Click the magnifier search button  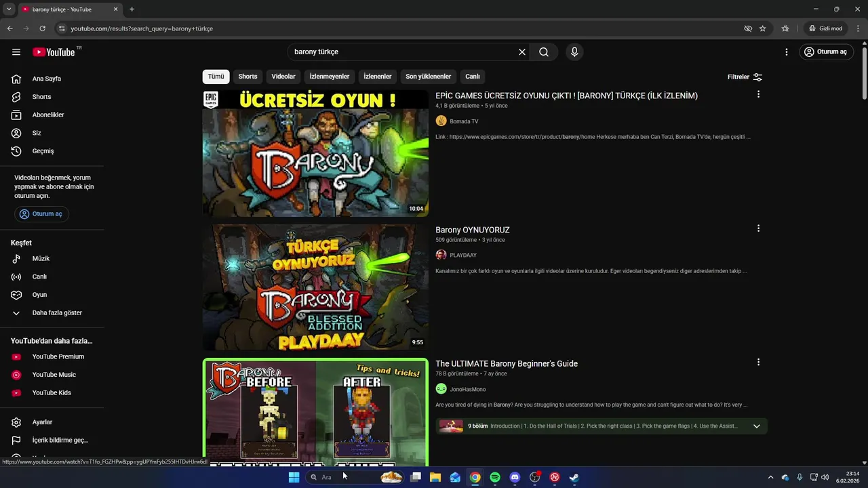tap(544, 52)
